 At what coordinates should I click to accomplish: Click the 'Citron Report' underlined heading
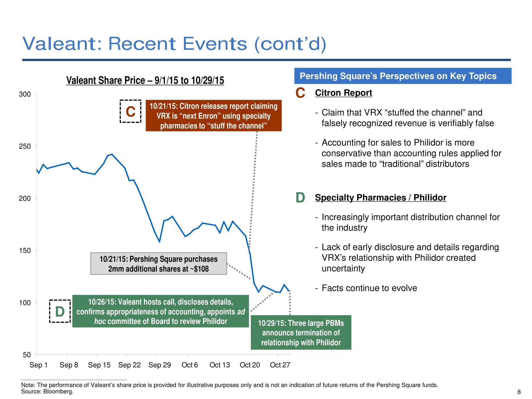(343, 93)
